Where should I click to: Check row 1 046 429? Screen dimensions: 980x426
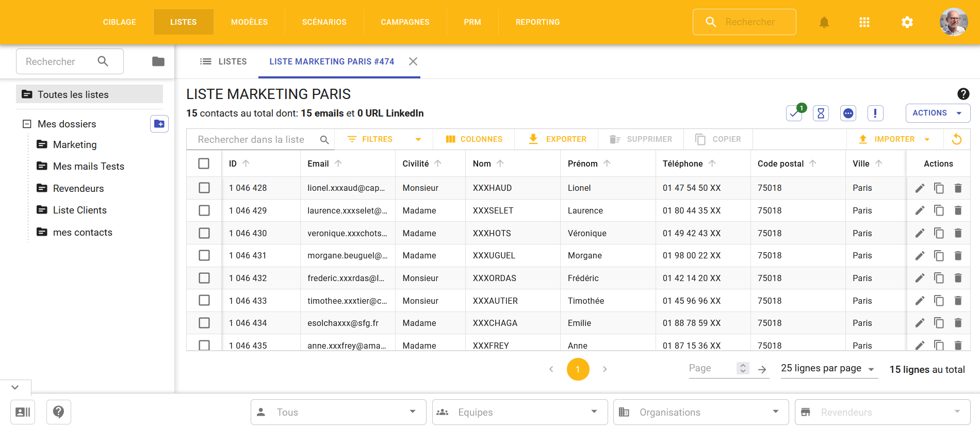[204, 210]
